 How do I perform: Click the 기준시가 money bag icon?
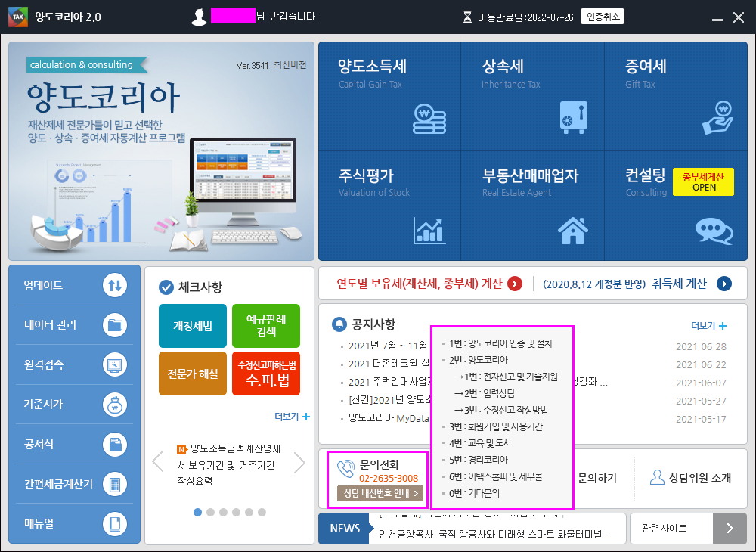[x=115, y=405]
